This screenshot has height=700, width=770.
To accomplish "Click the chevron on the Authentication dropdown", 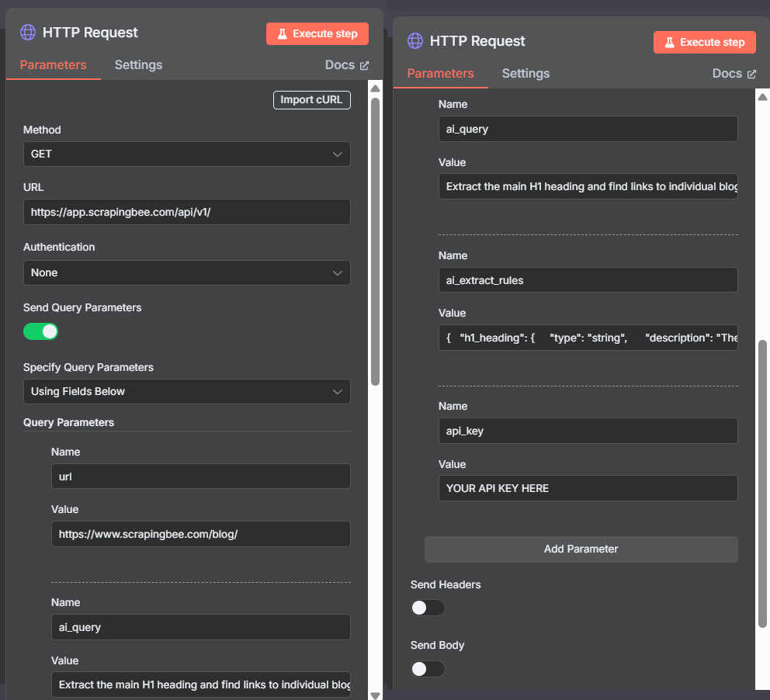I will point(338,272).
